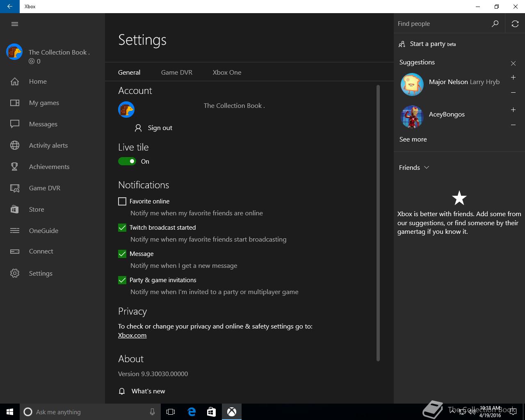Click Start a party icon
This screenshot has width=525, height=420.
point(402,44)
